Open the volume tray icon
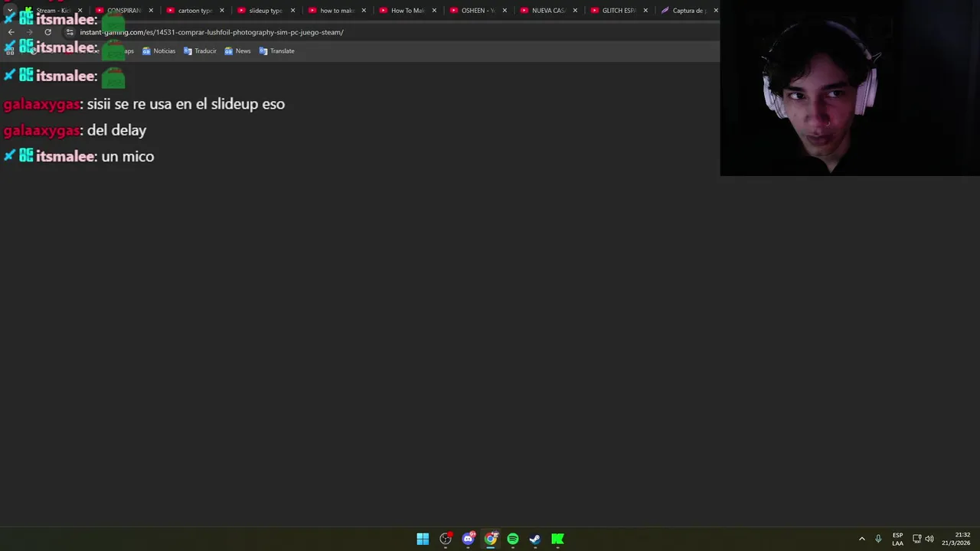Image resolution: width=980 pixels, height=551 pixels. [929, 539]
